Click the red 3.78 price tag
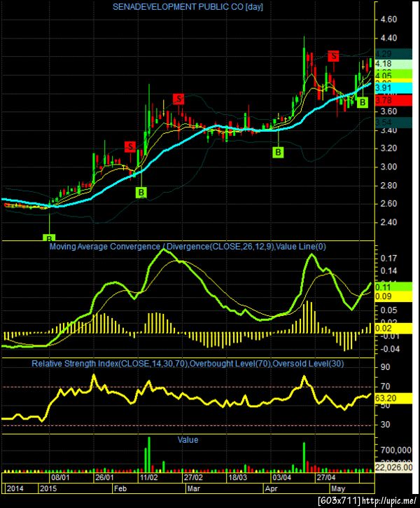The width and height of the screenshot is (420, 508). coord(393,100)
